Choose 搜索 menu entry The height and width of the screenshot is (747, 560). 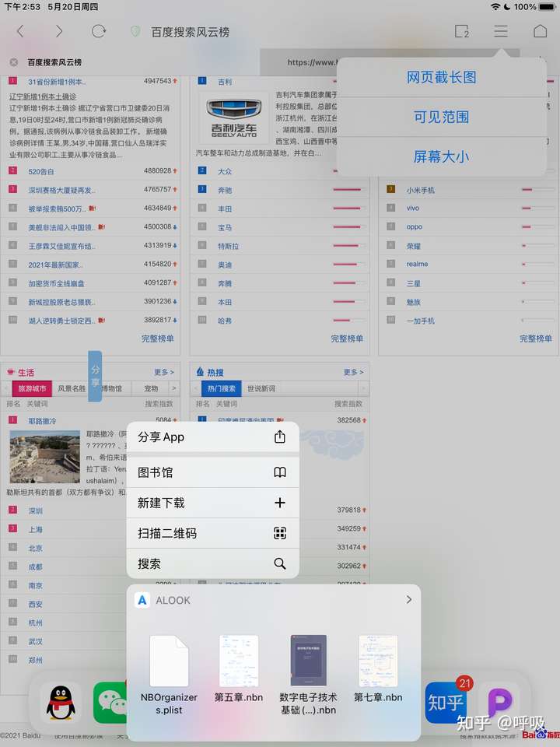coord(213,563)
